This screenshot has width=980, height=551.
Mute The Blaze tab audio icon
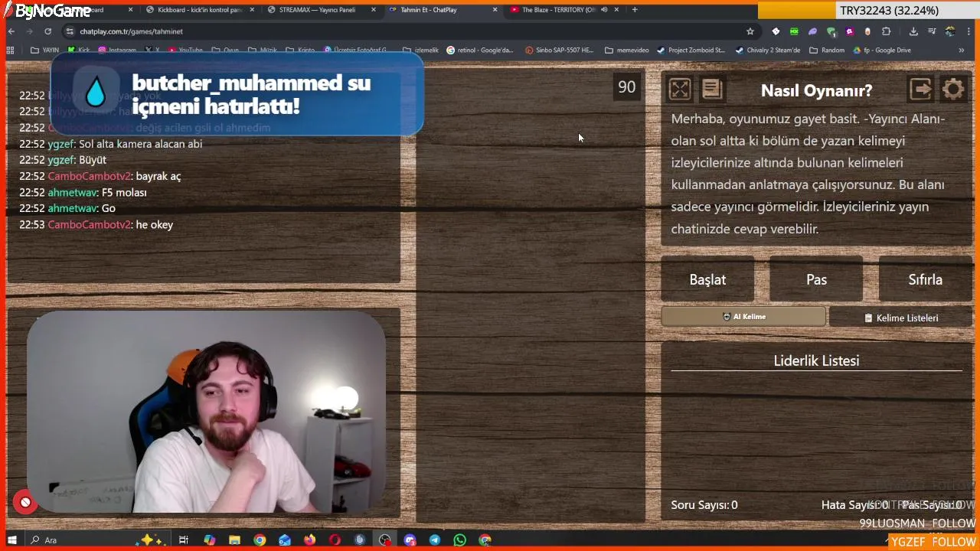(604, 10)
